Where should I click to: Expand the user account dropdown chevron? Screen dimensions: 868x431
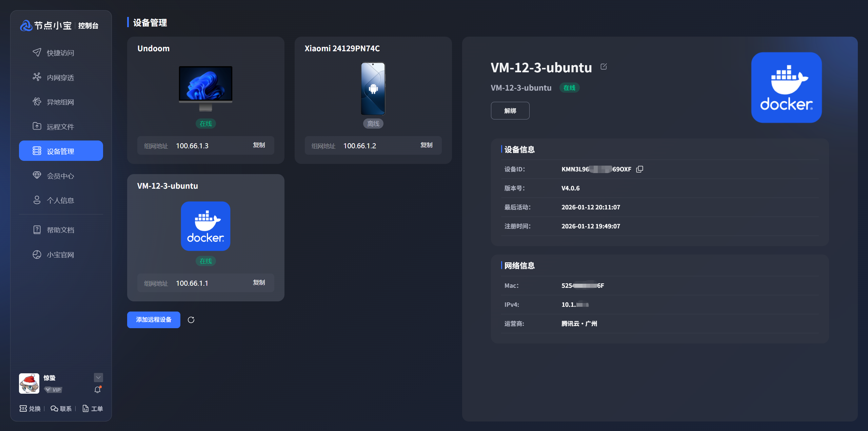[98, 377]
